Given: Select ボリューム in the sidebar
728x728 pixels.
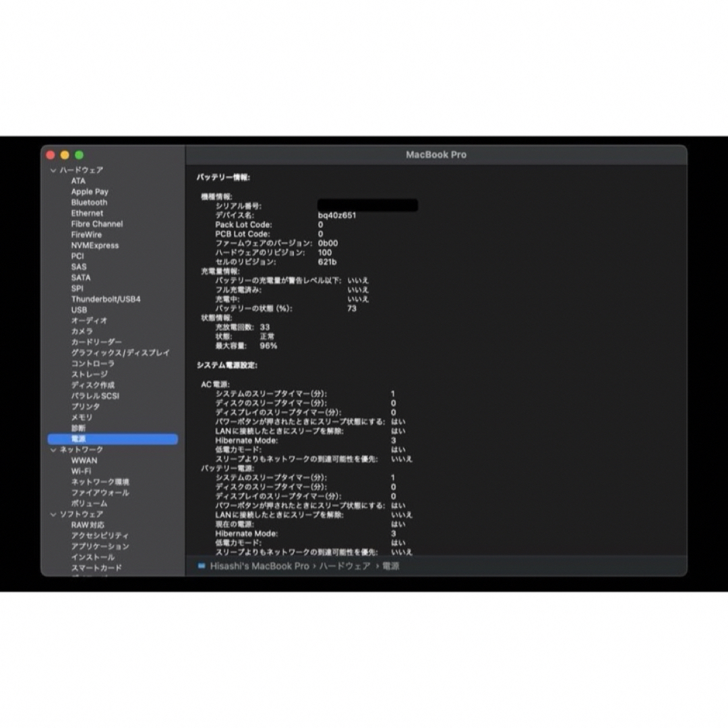Looking at the screenshot, I should [x=89, y=504].
